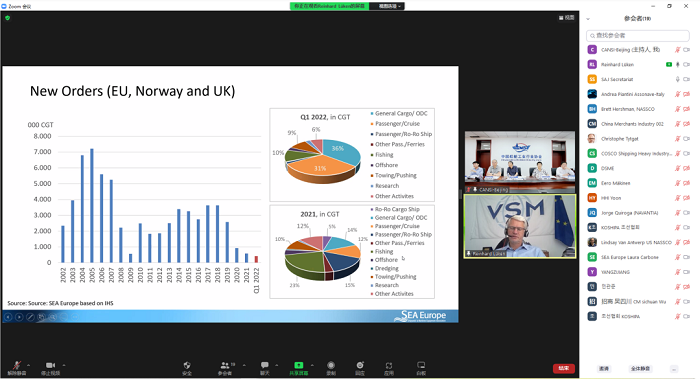Start recording with the Record icon
Image resolution: width=700 pixels, height=379 pixels.
331,368
